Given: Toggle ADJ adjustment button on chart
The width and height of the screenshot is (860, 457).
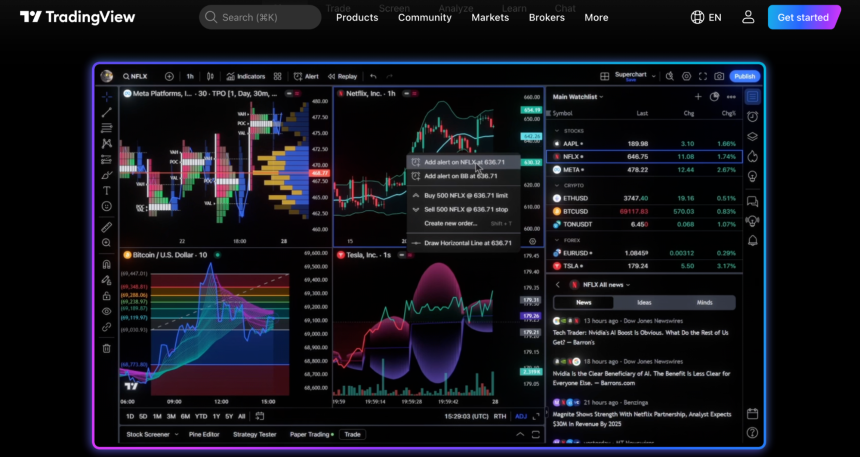Looking at the screenshot, I should (x=521, y=416).
